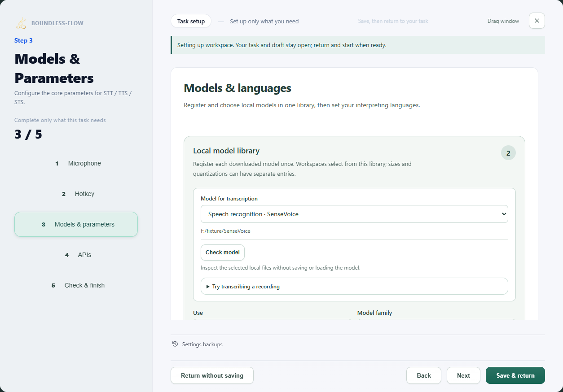Viewport: 563px width, 392px height.
Task: Expand Try transcribing a recording
Action: pos(354,286)
